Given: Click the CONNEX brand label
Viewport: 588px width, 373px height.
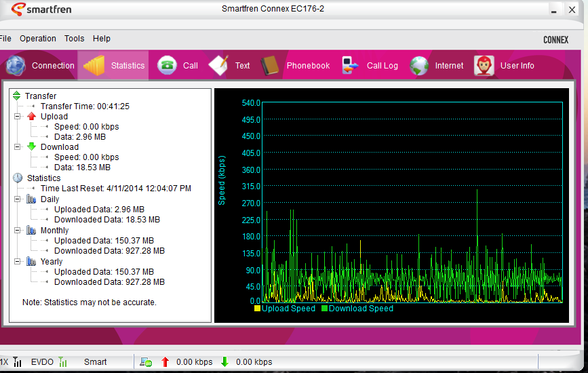Looking at the screenshot, I should click(x=555, y=40).
